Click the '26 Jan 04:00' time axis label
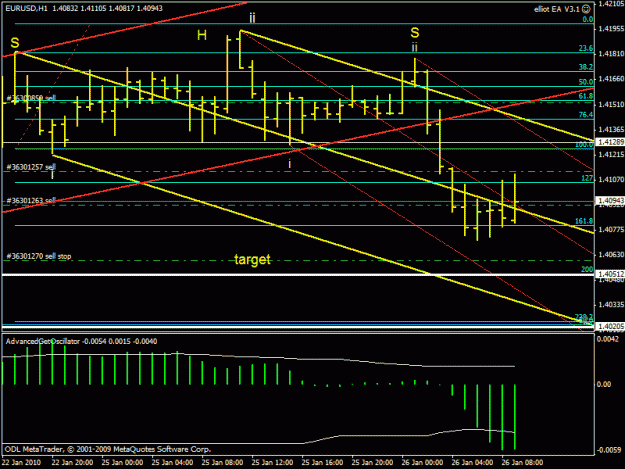 click(x=472, y=463)
